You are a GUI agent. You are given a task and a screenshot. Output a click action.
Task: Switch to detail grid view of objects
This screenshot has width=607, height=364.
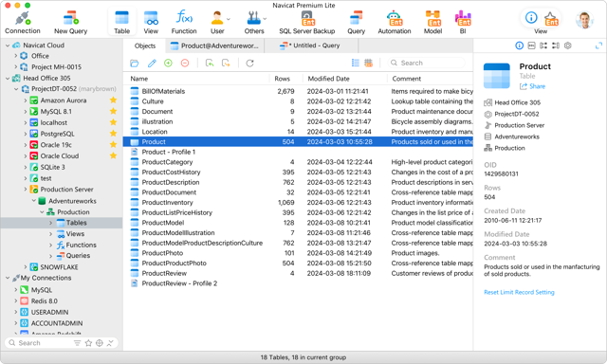pyautogui.click(x=368, y=63)
